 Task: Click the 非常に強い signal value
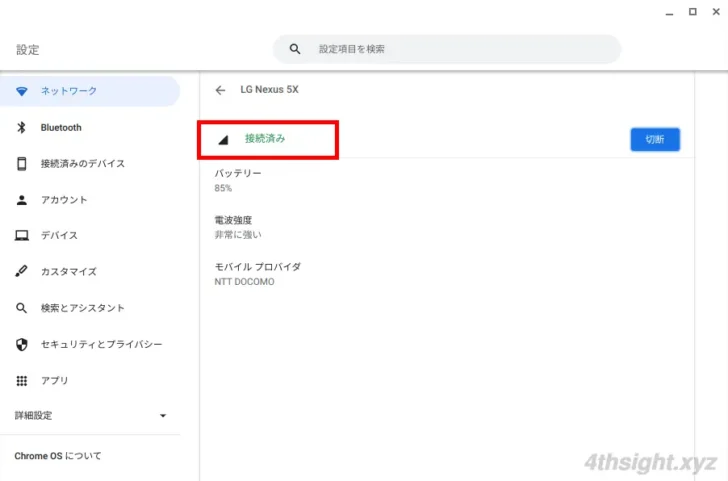(238, 235)
